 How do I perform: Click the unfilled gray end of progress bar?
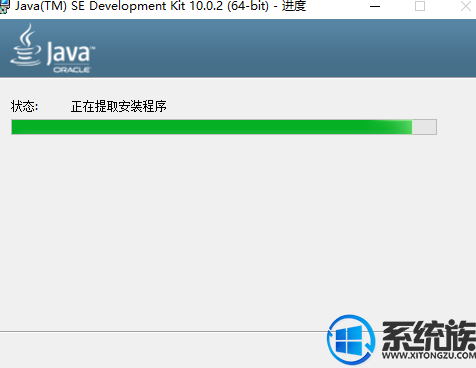(x=424, y=127)
